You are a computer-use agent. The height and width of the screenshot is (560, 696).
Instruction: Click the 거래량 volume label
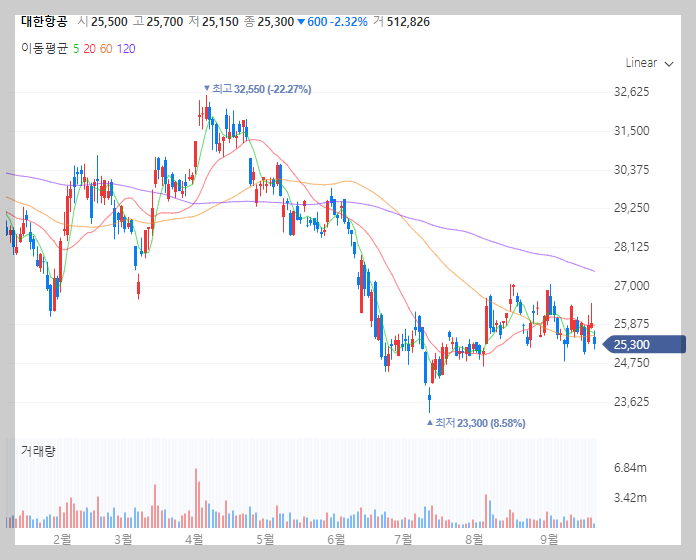pos(38,451)
